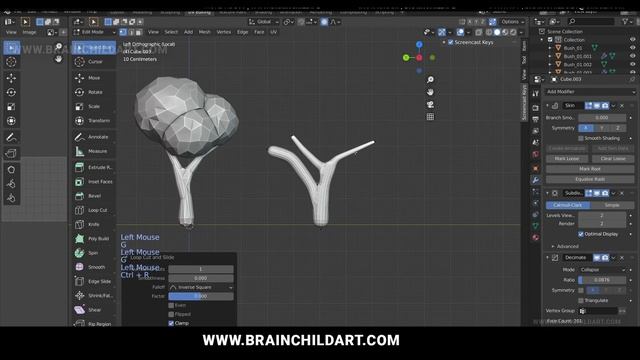Open the Modifier properties wrench tab
The width and height of the screenshot is (640, 360).
pos(536,180)
